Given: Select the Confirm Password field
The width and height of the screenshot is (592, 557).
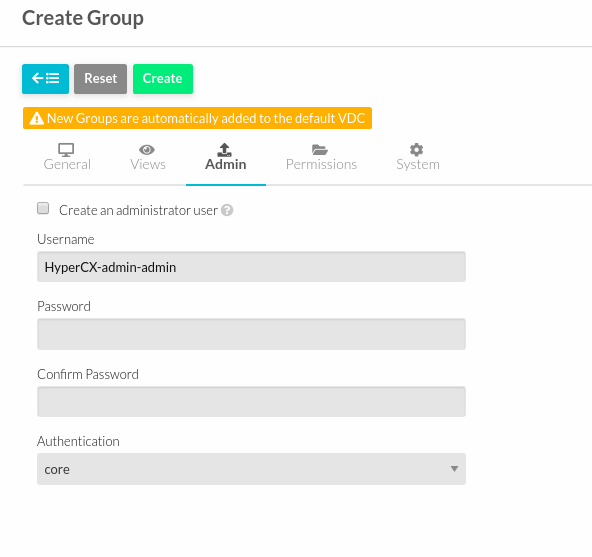Looking at the screenshot, I should click(x=251, y=402).
